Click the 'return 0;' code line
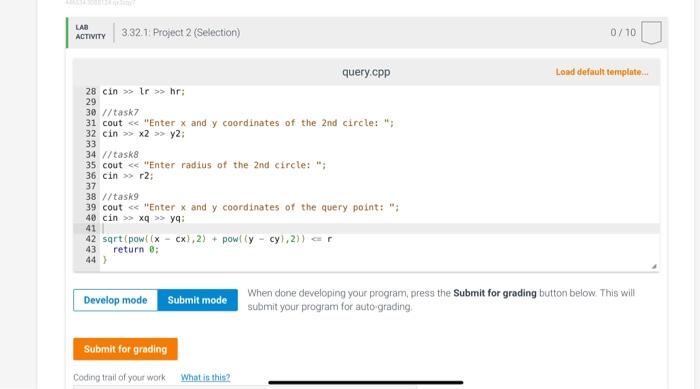The width and height of the screenshot is (700, 389). (136, 250)
